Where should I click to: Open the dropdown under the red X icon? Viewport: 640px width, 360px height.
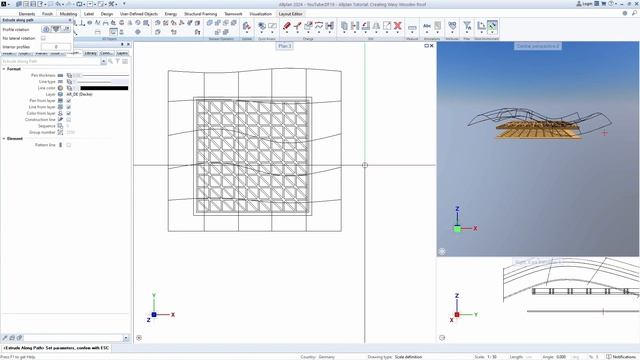(x=398, y=33)
